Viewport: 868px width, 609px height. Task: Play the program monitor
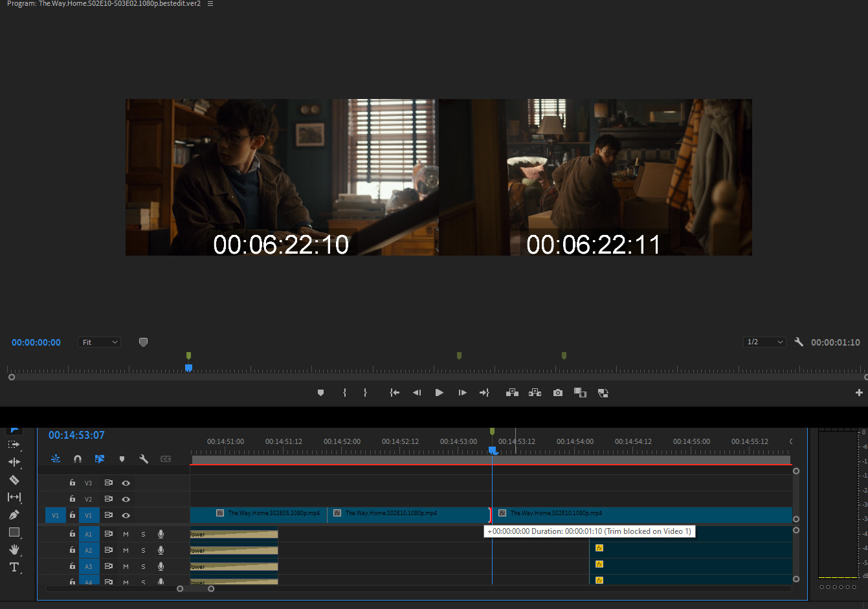(x=440, y=393)
